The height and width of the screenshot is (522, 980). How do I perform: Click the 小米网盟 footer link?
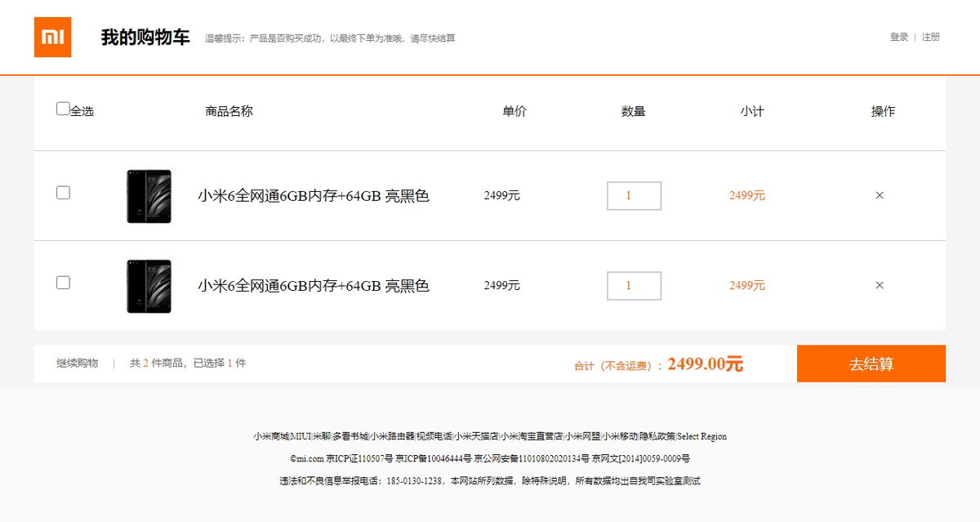click(x=582, y=436)
